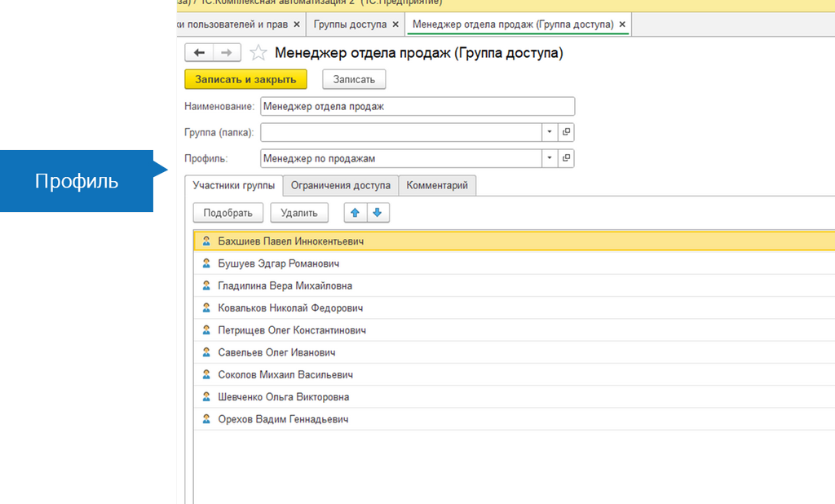Click user icon beside Бахшиев Павел Иннокентьевич
This screenshot has width=835, height=504.
pyautogui.click(x=206, y=241)
